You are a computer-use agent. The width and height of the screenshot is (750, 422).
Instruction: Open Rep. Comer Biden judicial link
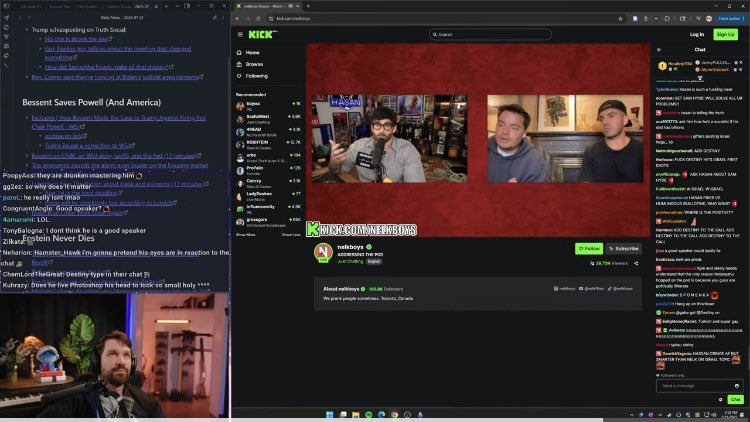click(x=115, y=77)
